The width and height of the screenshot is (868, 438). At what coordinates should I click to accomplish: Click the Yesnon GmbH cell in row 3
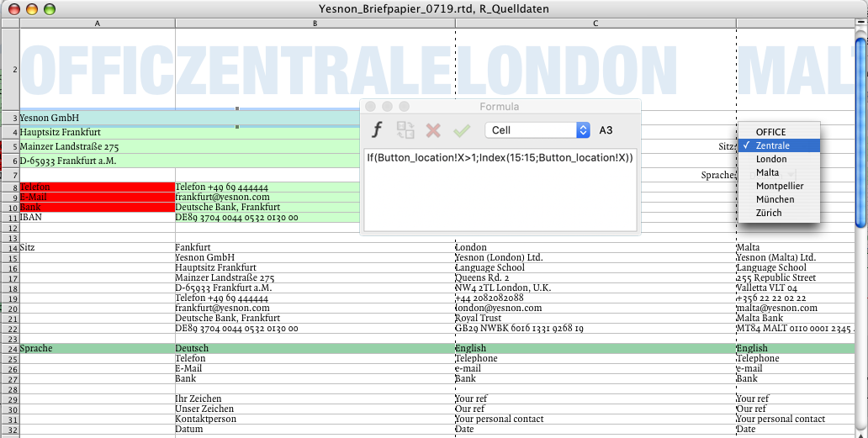(x=97, y=118)
